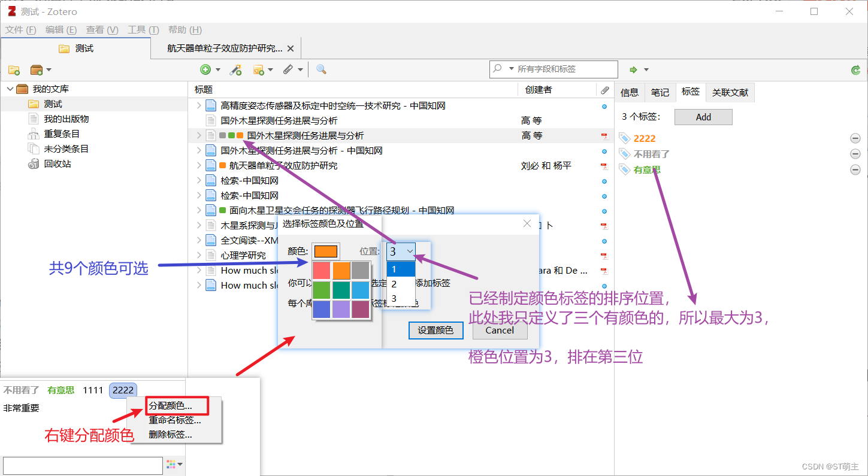Remove the 2222 tag via minus icon
The image size is (868, 476).
coord(855,138)
